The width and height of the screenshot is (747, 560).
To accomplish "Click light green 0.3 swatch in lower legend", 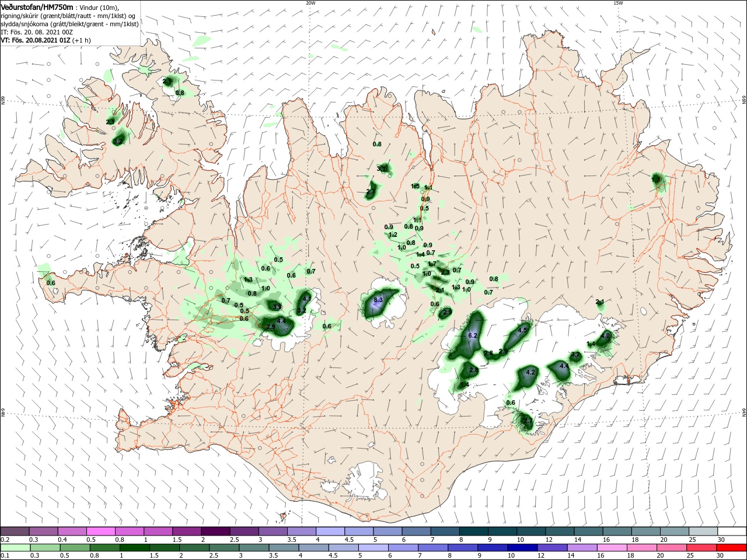I will 44,548.
